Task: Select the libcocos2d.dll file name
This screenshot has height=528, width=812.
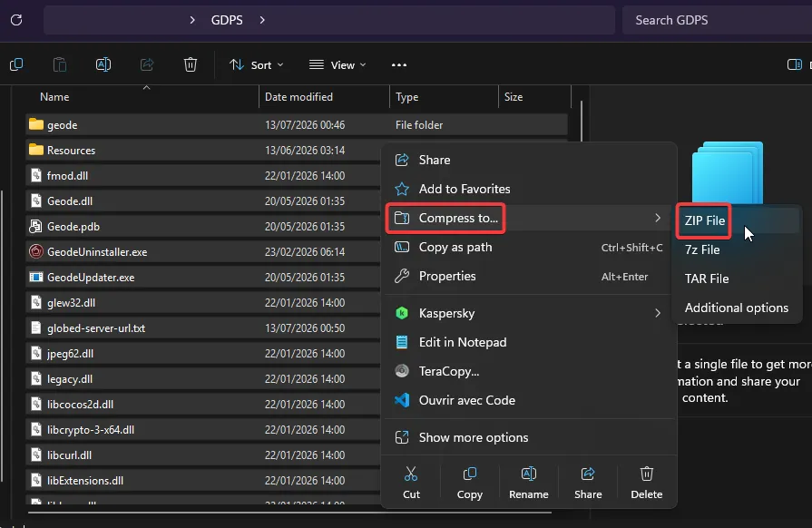Action: pyautogui.click(x=80, y=405)
